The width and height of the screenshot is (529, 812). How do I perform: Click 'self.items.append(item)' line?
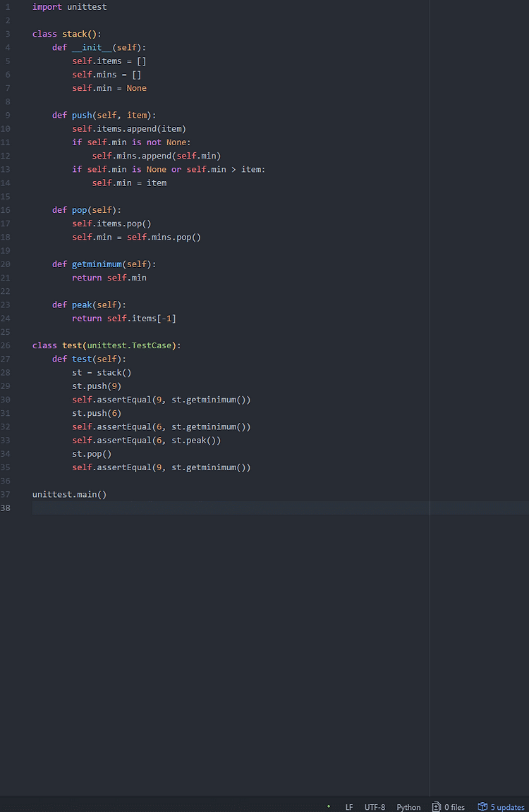(x=129, y=128)
